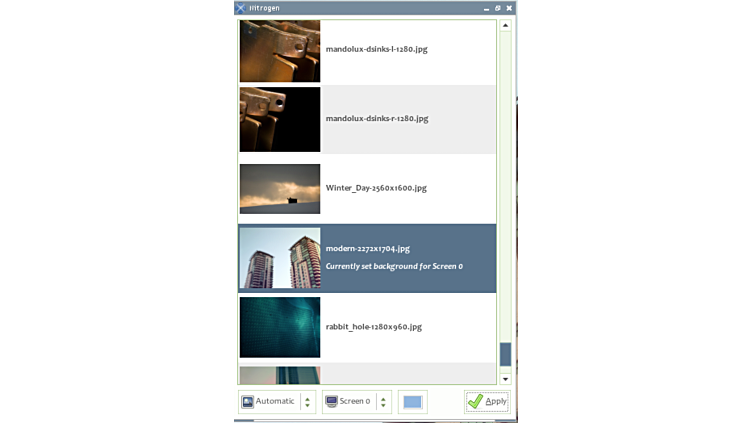Click the scrollbar down arrow
This screenshot has height=423, width=752.
click(x=505, y=379)
